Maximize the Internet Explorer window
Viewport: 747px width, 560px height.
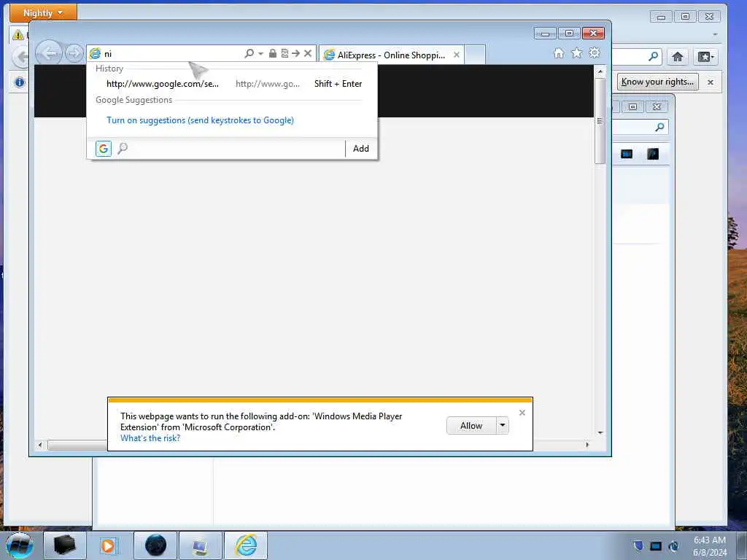(x=569, y=34)
